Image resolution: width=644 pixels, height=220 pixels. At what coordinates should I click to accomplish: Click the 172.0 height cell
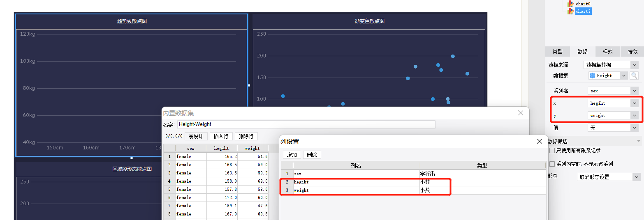tap(222, 197)
